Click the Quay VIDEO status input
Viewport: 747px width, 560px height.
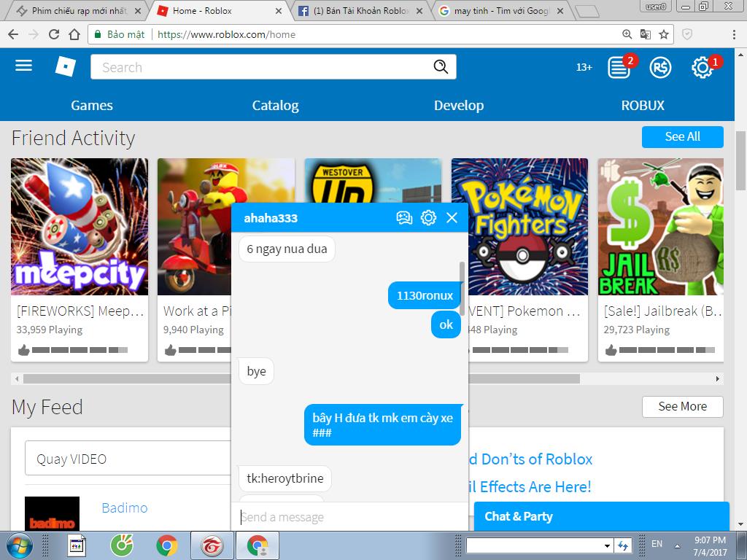coord(128,458)
